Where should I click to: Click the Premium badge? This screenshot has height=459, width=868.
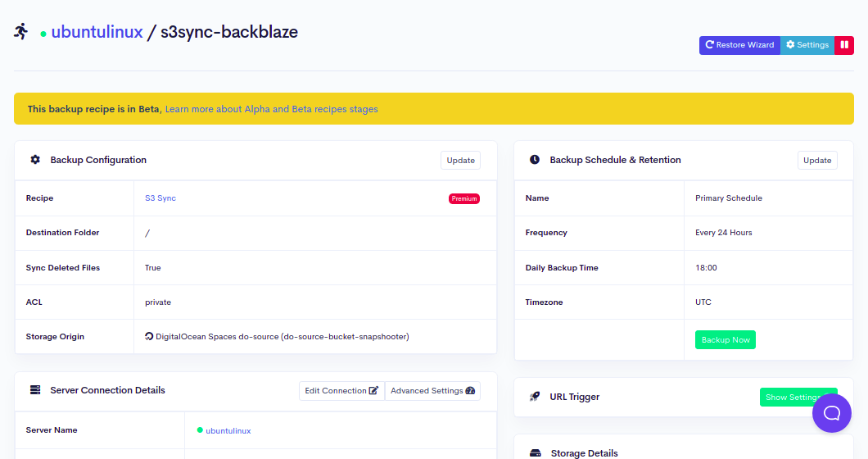[x=464, y=198]
